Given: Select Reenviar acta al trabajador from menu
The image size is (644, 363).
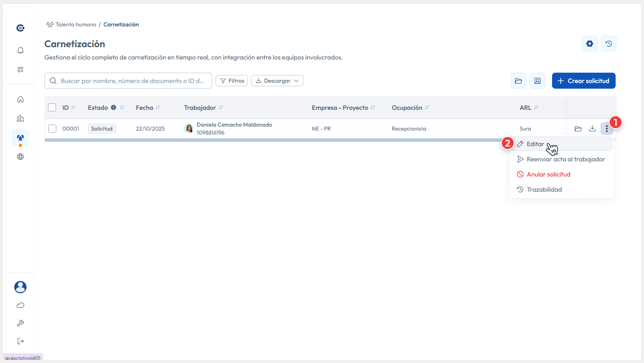Looking at the screenshot, I should [x=566, y=159].
